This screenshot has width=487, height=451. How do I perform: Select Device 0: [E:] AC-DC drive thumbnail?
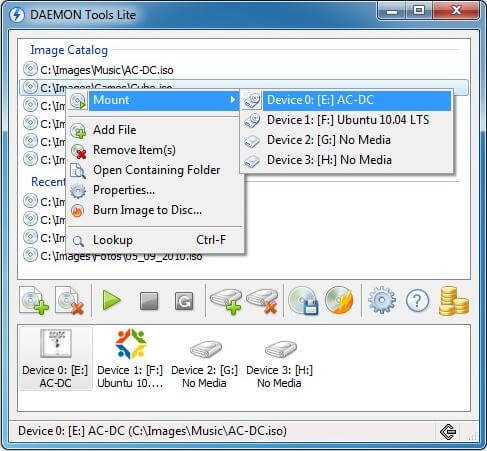[55, 358]
